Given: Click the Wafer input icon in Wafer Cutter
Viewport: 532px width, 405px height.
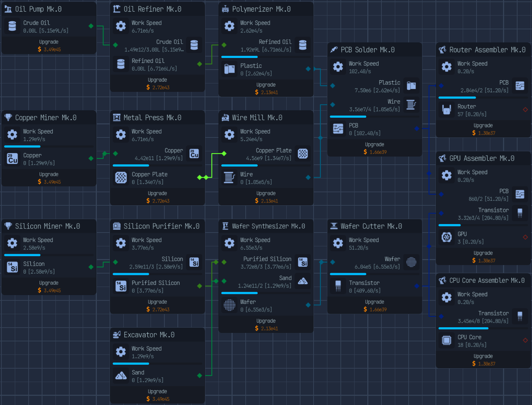Looking at the screenshot, I should [411, 262].
